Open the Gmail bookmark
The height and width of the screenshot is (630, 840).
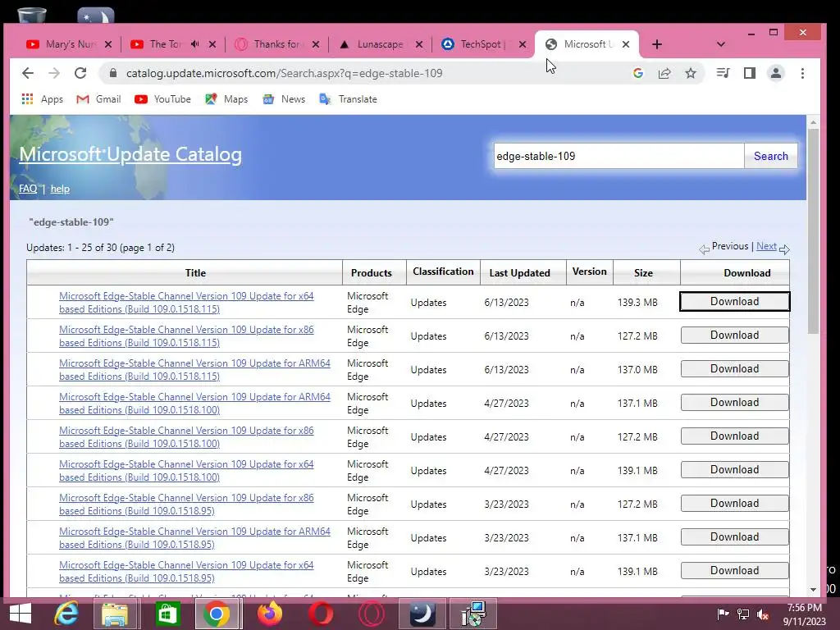pyautogui.click(x=98, y=99)
